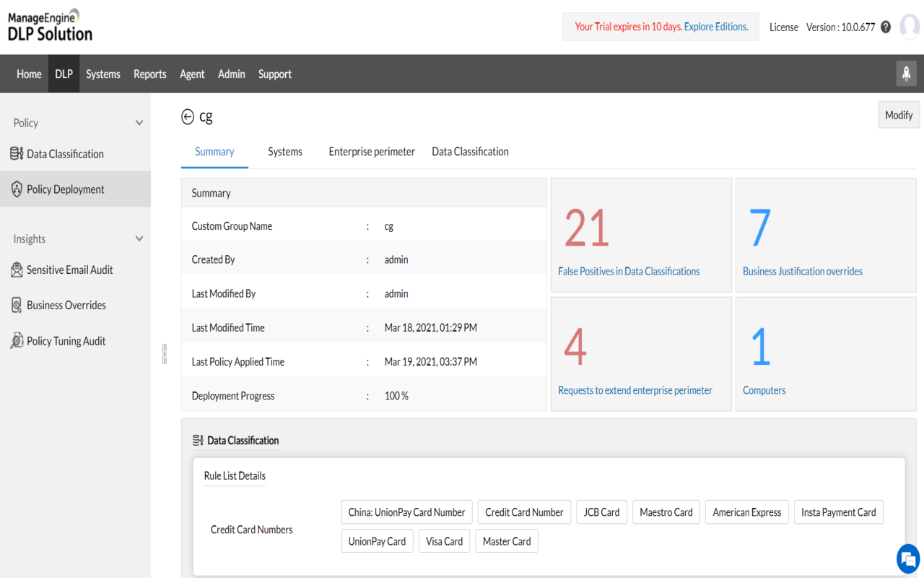Click the Maestro Card rule

[x=666, y=512]
